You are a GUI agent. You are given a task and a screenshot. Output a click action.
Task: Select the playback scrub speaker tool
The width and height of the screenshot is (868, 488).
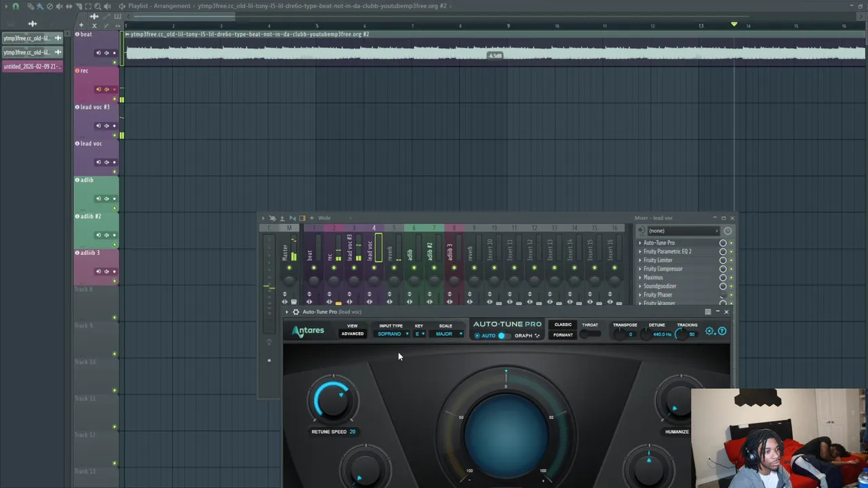pyautogui.click(x=107, y=6)
